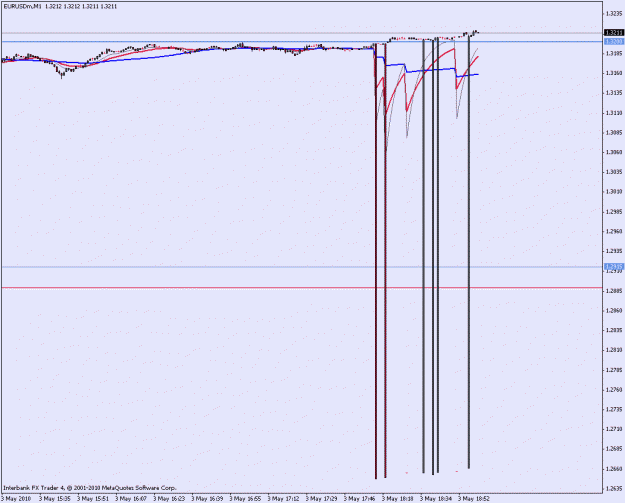The height and width of the screenshot is (503, 625).
Task: Click the 1.3110 price axis label
Action: tap(614, 112)
